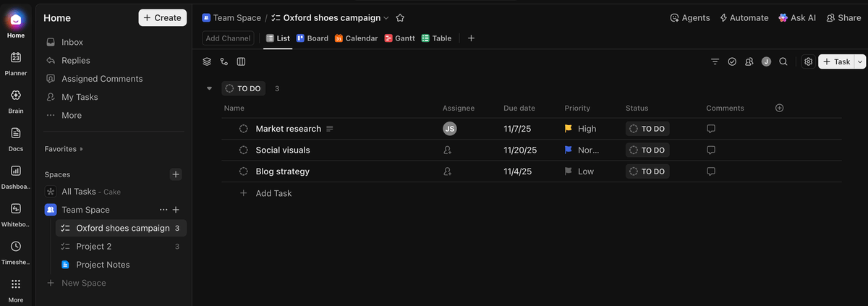868x306 pixels.
Task: Toggle Market research status circle
Action: [x=244, y=129]
